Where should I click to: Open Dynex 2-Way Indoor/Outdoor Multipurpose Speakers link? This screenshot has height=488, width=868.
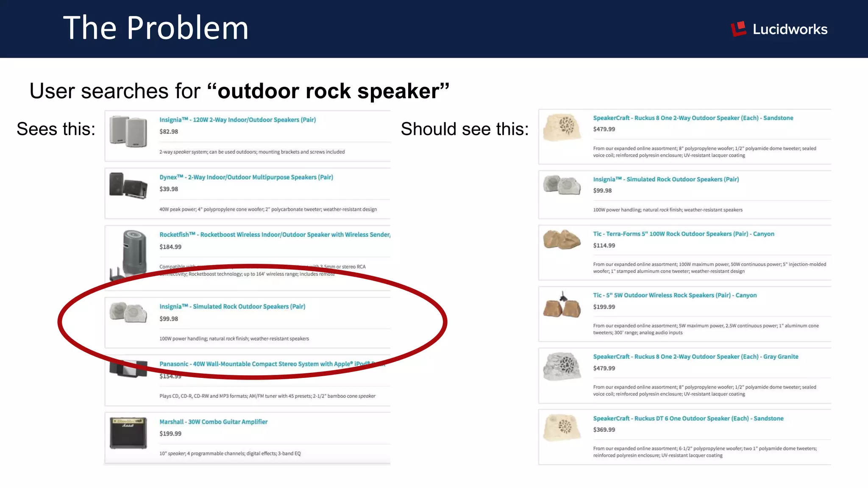point(246,177)
